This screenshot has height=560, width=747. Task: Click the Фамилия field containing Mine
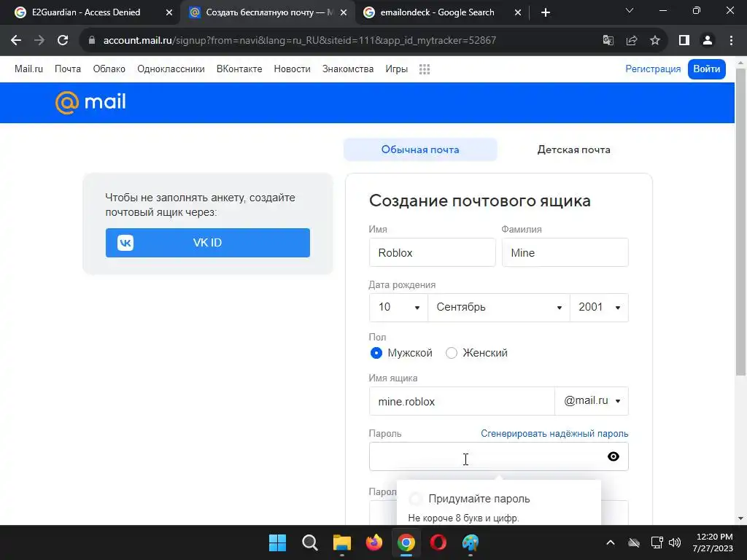click(565, 252)
